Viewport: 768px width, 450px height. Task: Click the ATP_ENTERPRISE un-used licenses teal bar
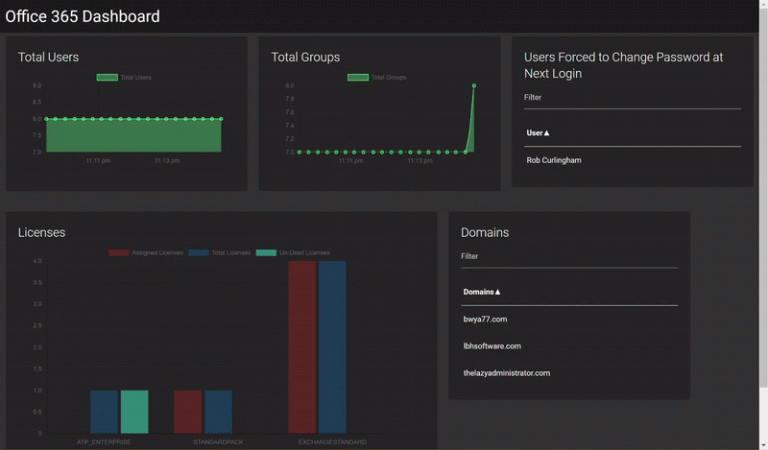134,412
